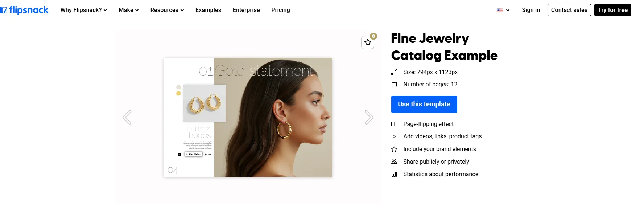Image resolution: width=644 pixels, height=204 pixels.
Task: Click the Flipsnack logo
Action: 24,10
